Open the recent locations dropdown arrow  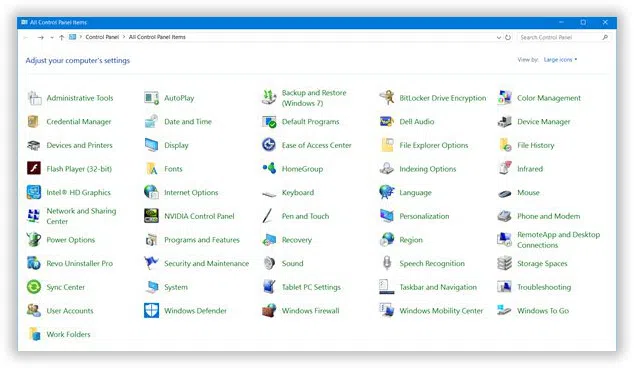tap(52, 37)
